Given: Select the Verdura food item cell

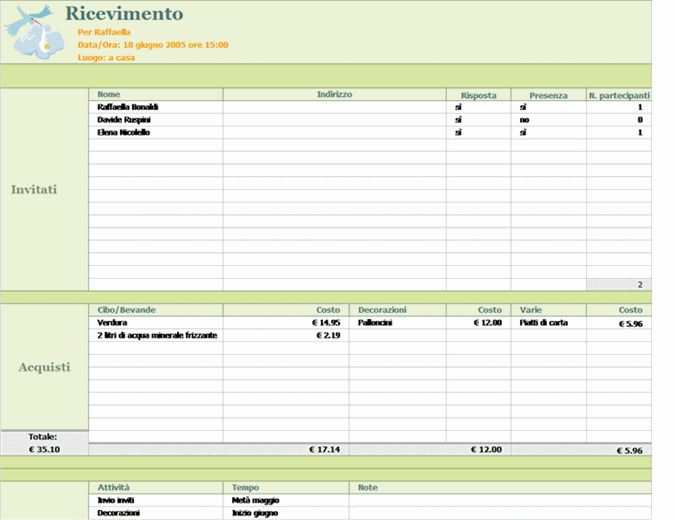Looking at the screenshot, I should 113,323.
